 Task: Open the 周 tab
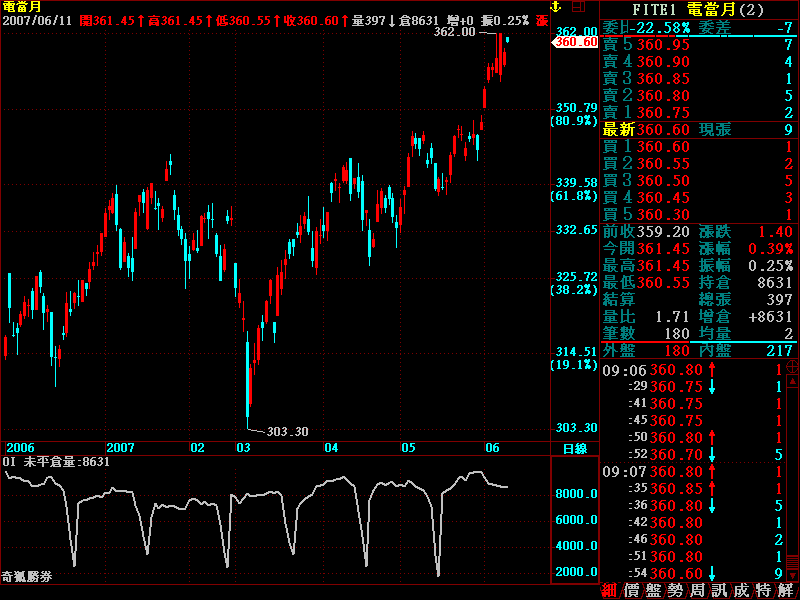click(x=697, y=590)
